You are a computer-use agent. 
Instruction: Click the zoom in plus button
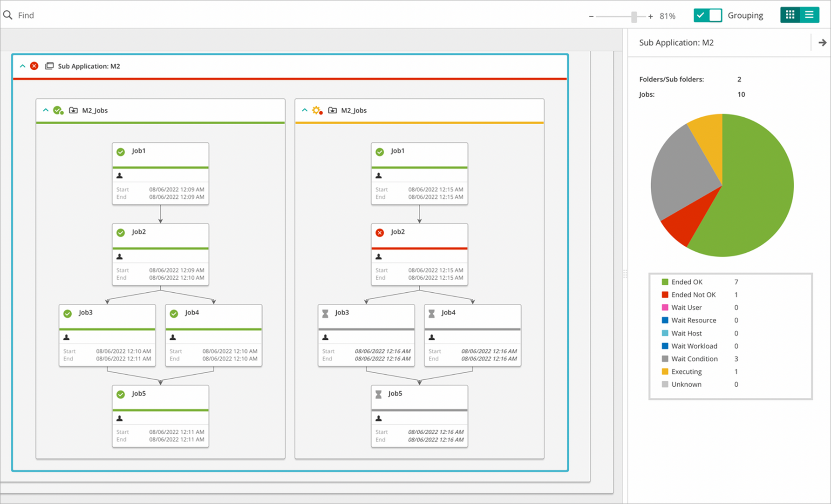pos(651,16)
